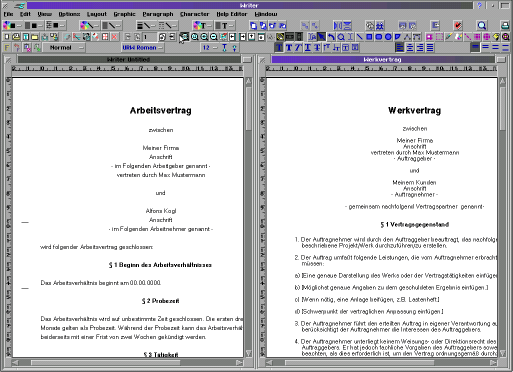Image resolution: width=513 pixels, height=372 pixels.
Task: Select the arrow pointer selection tool
Action: point(321,37)
